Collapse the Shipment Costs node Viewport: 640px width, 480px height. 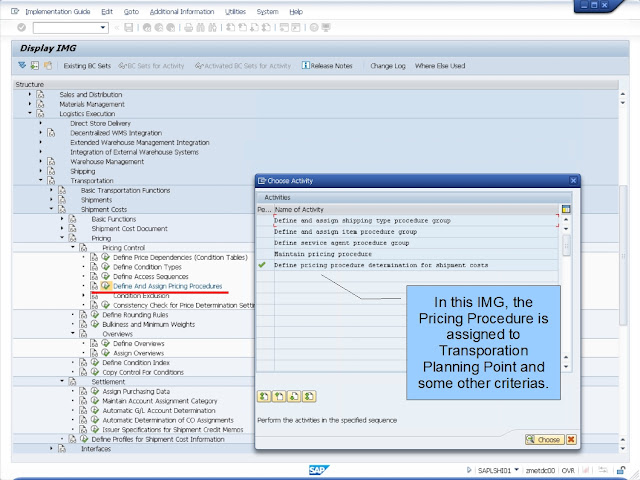[x=51, y=209]
